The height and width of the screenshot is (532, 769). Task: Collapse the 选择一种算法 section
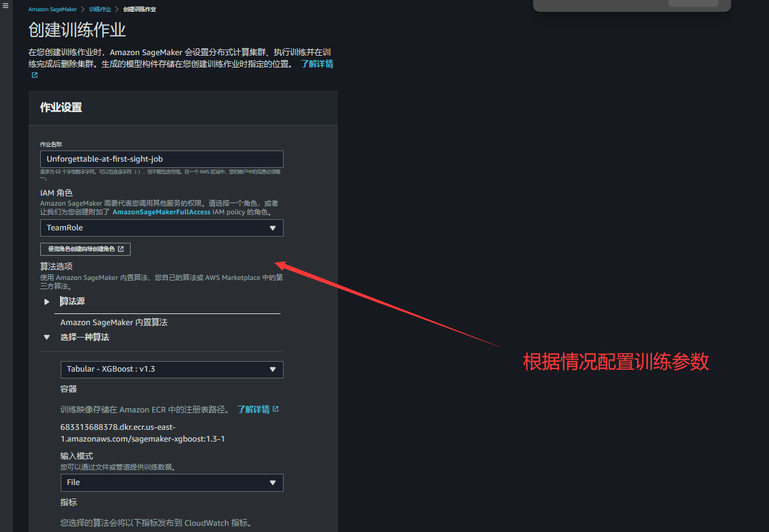tap(46, 338)
